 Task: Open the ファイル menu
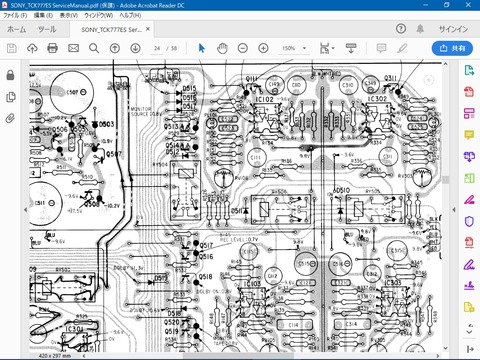click(15, 15)
